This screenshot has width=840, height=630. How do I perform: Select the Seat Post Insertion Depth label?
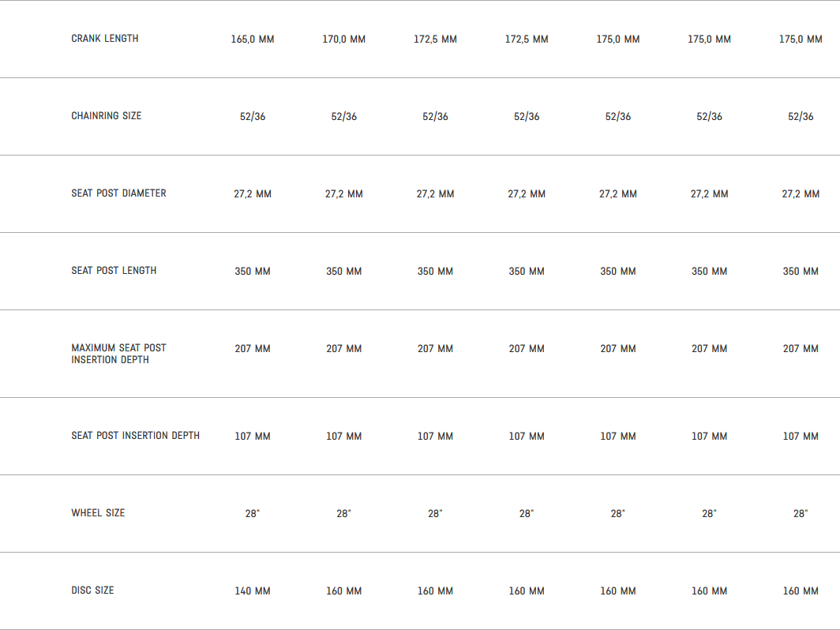[135, 436]
